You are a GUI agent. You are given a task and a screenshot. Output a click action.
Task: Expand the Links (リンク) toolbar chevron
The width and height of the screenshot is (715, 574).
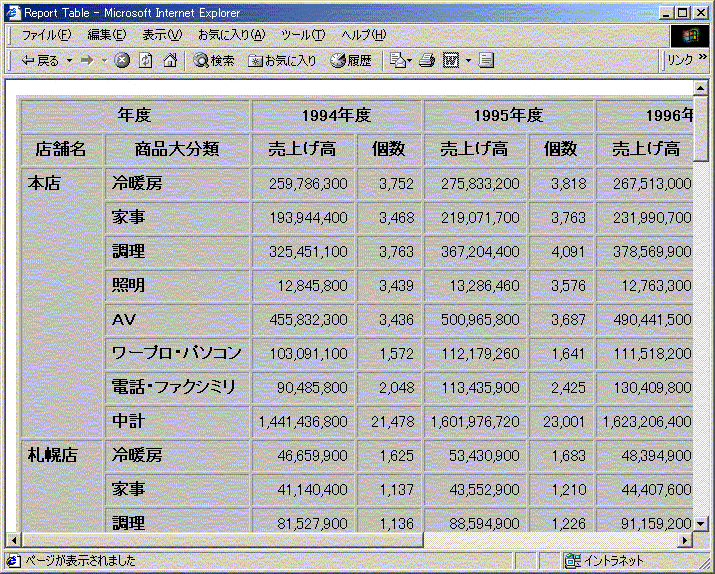[x=703, y=57]
